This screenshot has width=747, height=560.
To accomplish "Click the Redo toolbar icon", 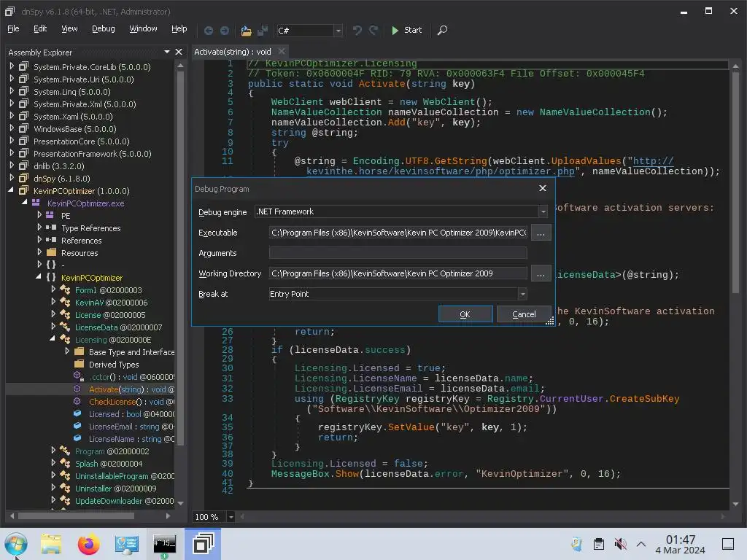I will coord(373,31).
